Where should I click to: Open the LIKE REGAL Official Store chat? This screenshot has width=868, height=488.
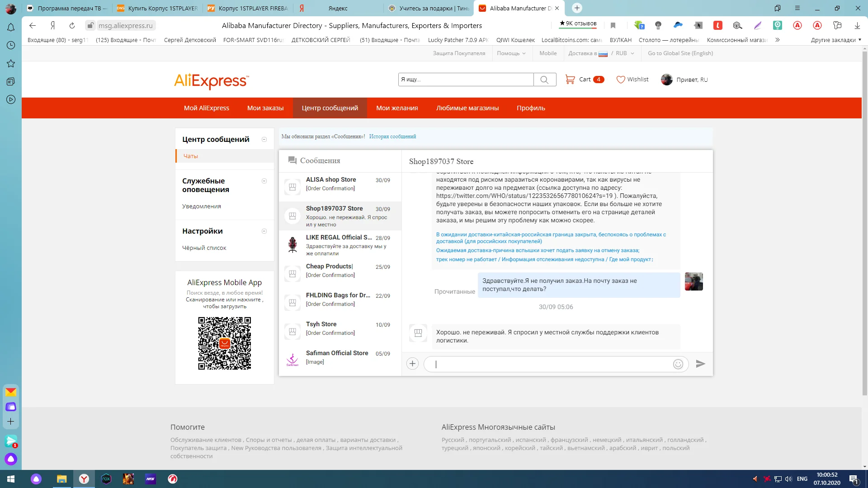(x=340, y=245)
